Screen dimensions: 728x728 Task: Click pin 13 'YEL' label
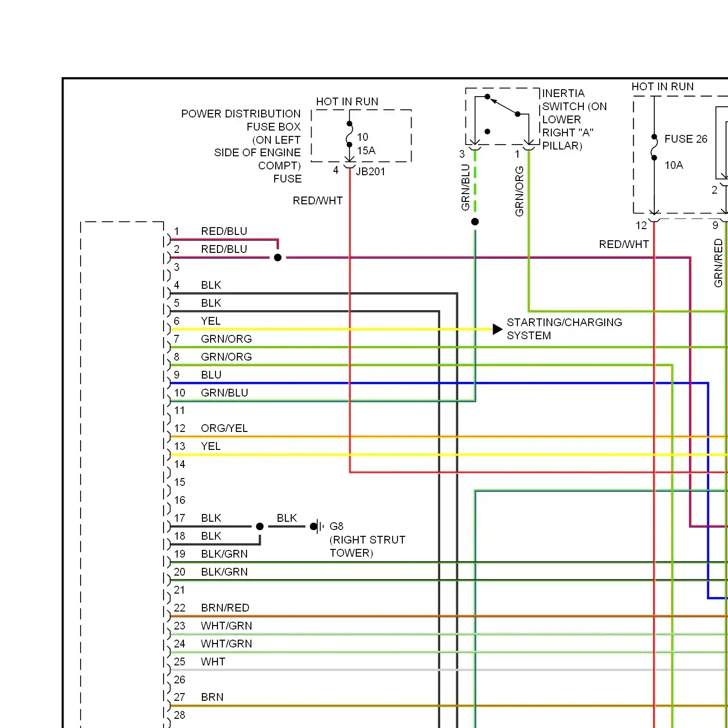[211, 446]
